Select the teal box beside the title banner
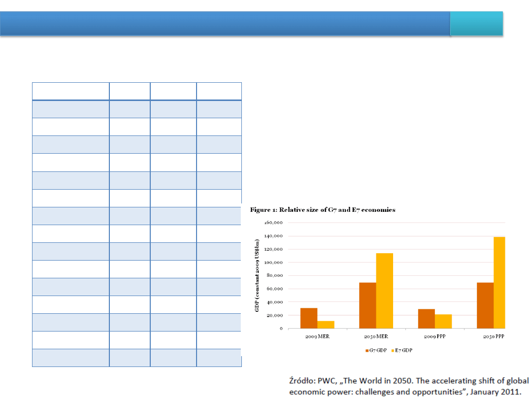 [x=476, y=24]
